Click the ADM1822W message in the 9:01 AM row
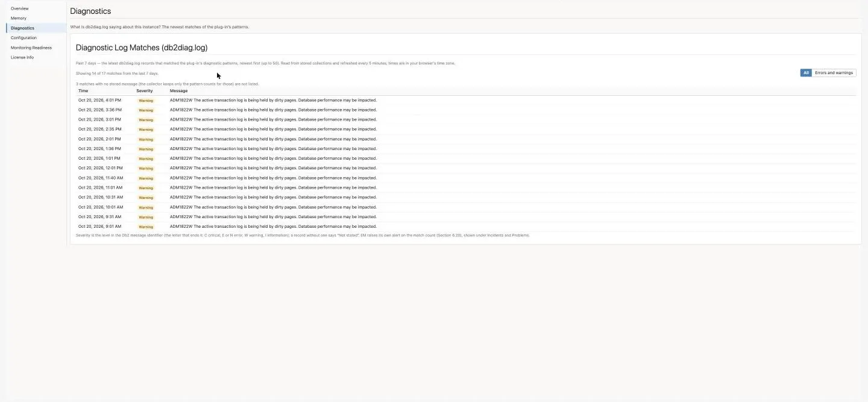868x402 pixels. pyautogui.click(x=273, y=226)
